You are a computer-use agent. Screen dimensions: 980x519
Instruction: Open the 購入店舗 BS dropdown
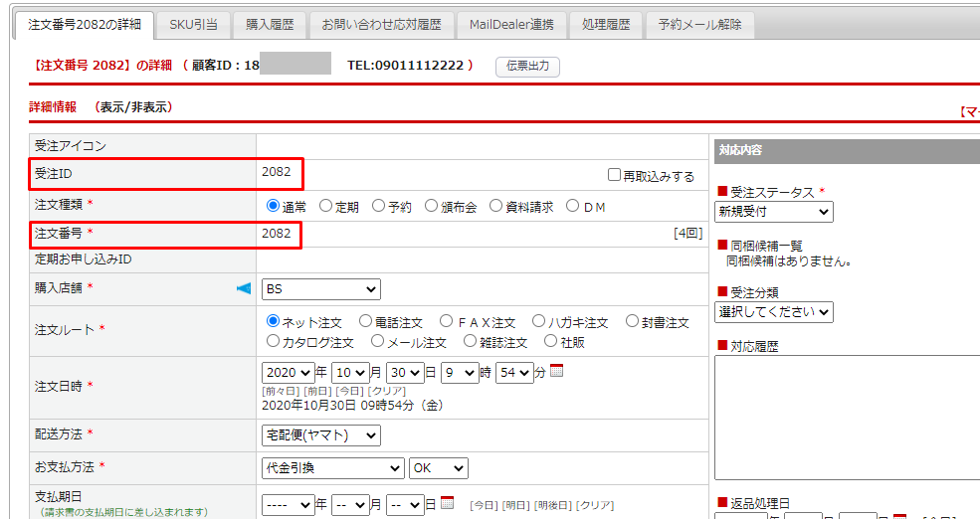[320, 289]
